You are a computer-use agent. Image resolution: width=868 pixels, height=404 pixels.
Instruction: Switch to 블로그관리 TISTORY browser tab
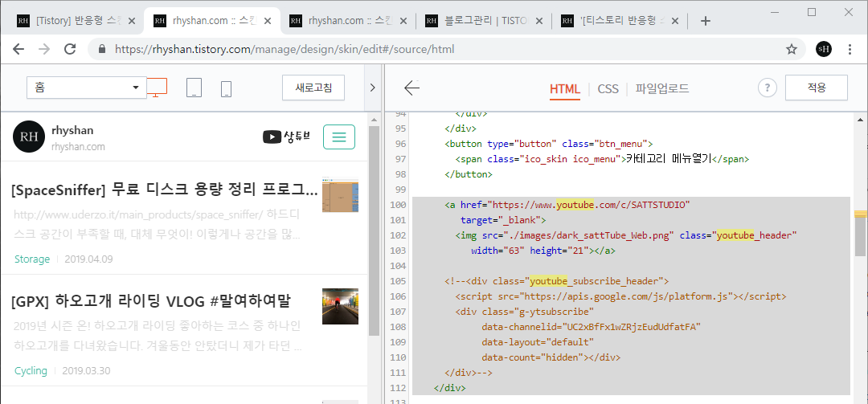[x=485, y=21]
